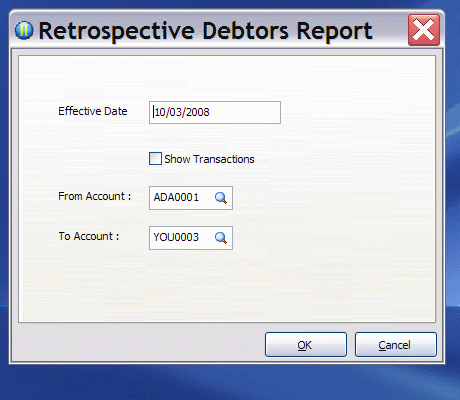Select the From Account field containing ADA0001
460x400 pixels.
point(191,198)
